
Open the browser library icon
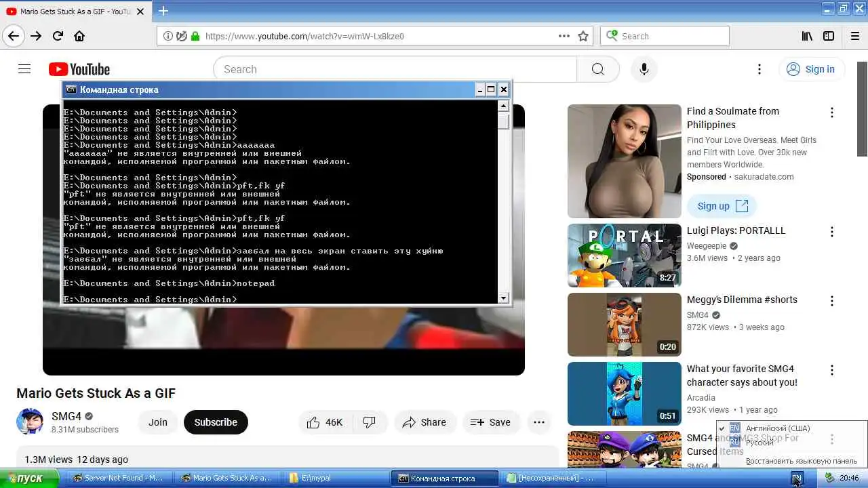[807, 36]
